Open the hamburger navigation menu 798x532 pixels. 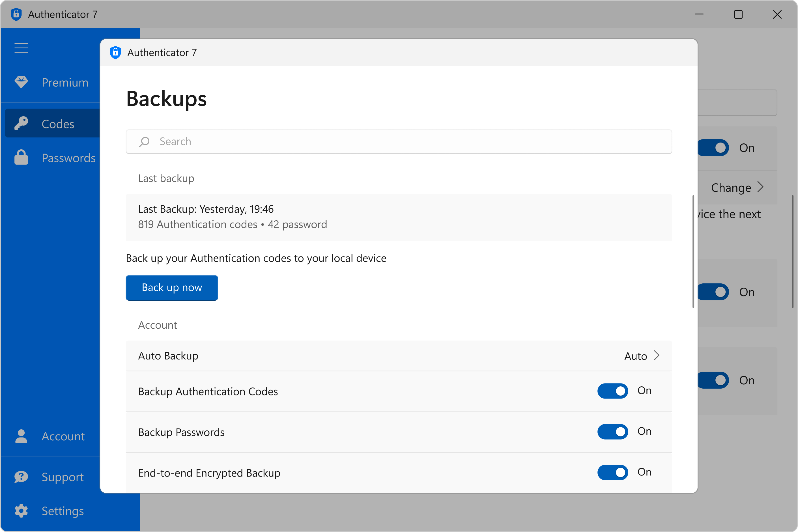(x=21, y=48)
